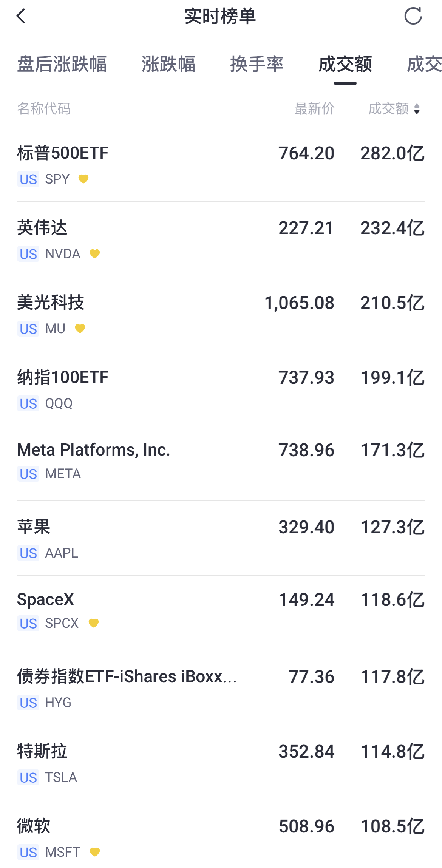442x868 pixels.
Task: Tap the yellow heart beside NVDA
Action: pos(95,253)
